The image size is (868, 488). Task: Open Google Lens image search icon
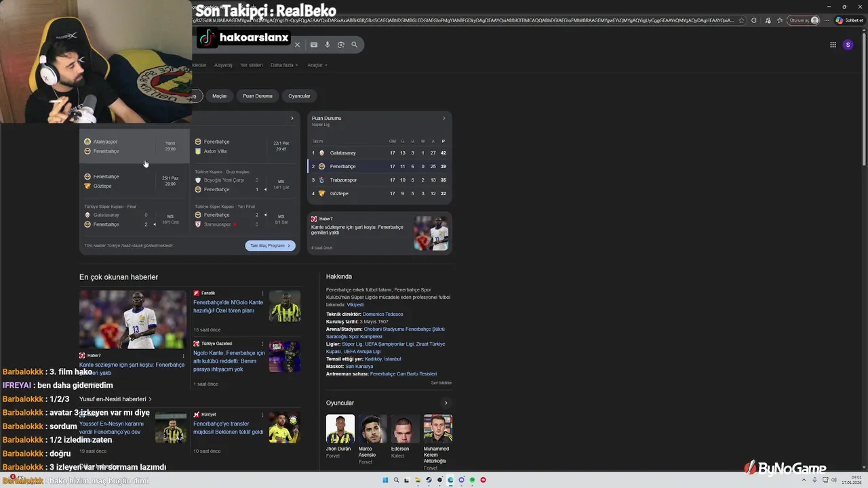click(x=341, y=45)
